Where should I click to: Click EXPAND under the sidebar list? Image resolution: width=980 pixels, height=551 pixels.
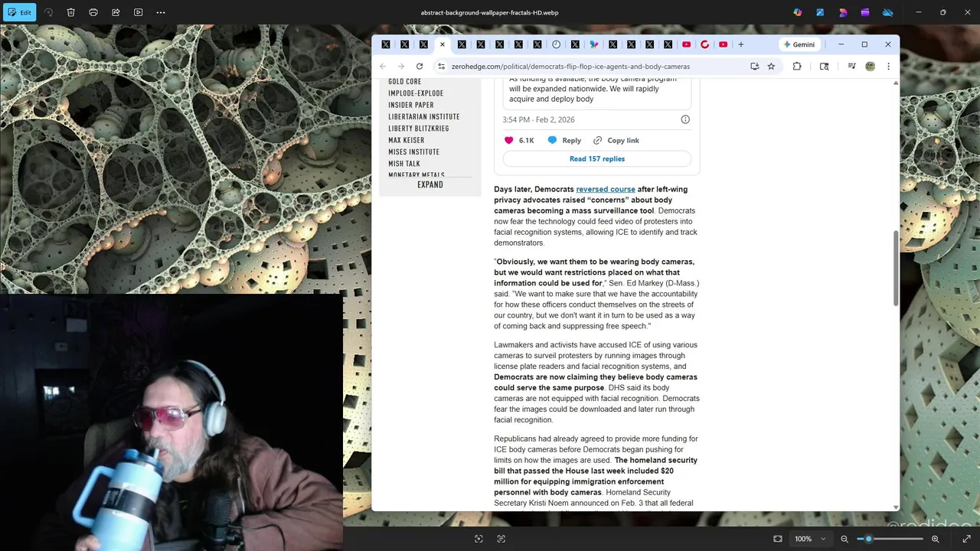click(430, 184)
